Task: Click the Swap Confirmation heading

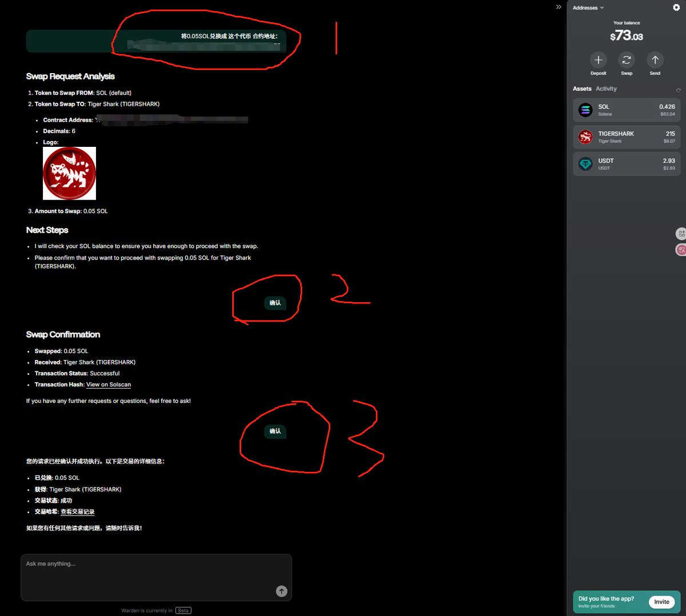Action: [x=63, y=334]
